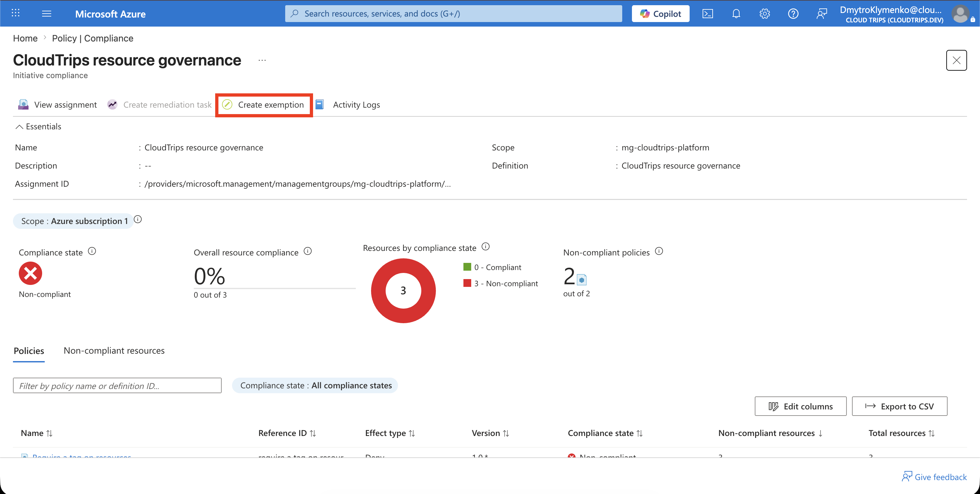This screenshot has width=980, height=494.
Task: Open the Azure portal apps grid icon
Action: 16,13
